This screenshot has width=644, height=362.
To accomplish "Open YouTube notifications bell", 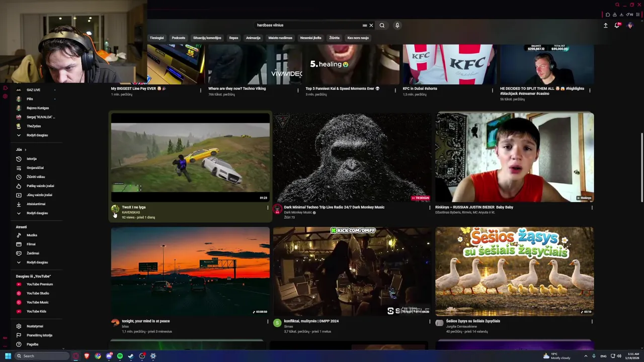I will pyautogui.click(x=617, y=25).
